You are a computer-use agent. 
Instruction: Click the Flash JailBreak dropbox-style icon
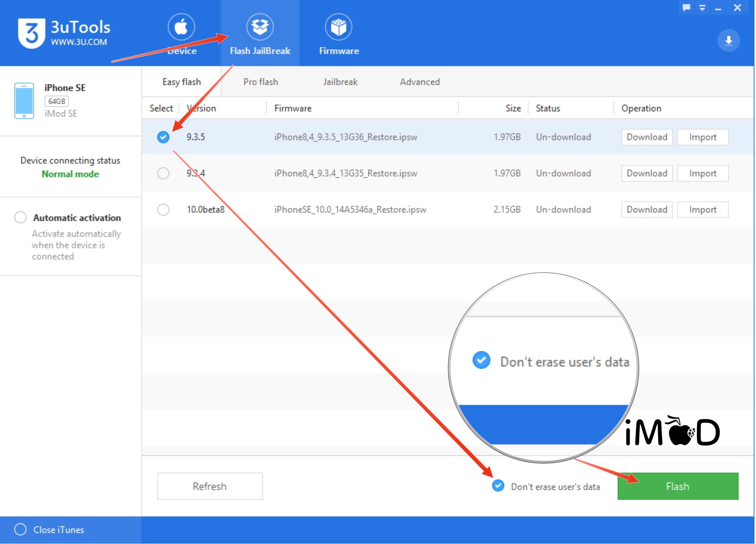tap(260, 27)
